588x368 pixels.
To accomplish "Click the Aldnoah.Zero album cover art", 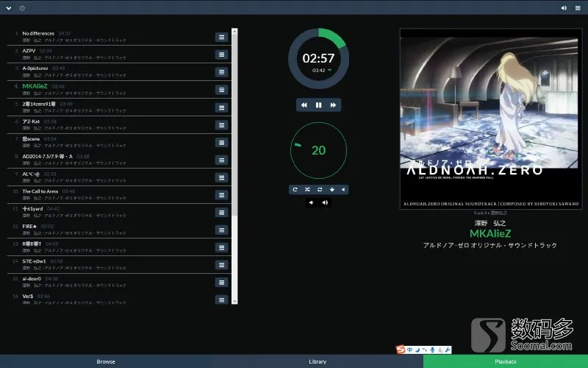I will click(491, 118).
